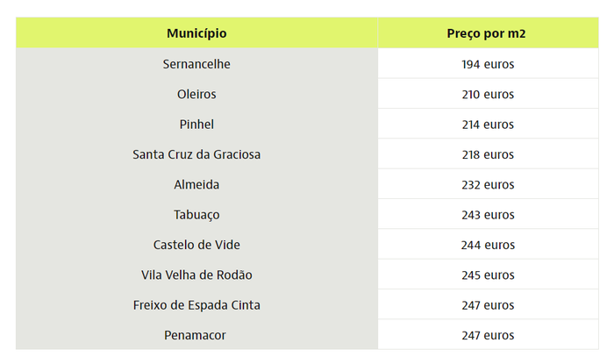Click the 194 euros price cell
This screenshot has width=614, height=364.
[488, 64]
